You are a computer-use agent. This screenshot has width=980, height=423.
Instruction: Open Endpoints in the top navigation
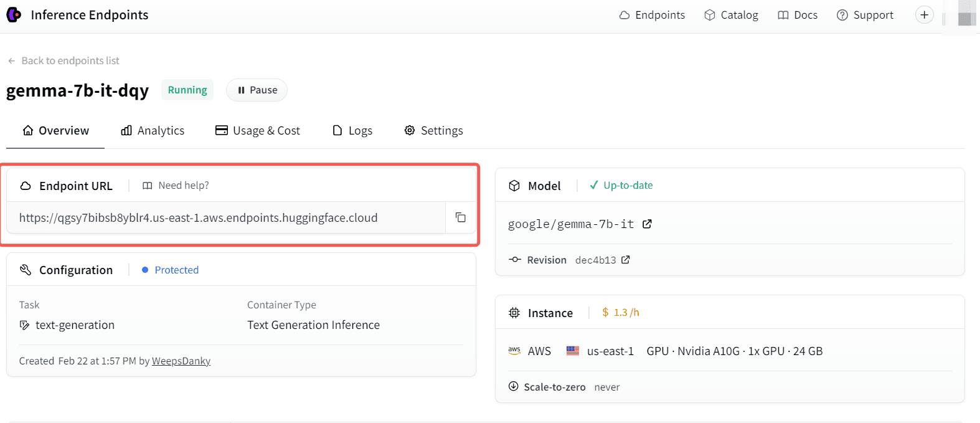point(652,15)
